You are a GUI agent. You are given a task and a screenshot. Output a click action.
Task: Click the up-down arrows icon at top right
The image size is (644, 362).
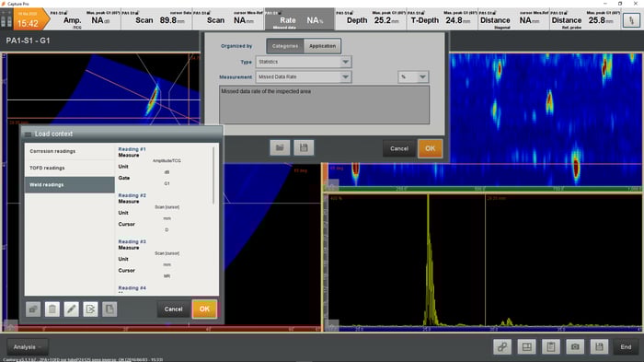(x=631, y=19)
